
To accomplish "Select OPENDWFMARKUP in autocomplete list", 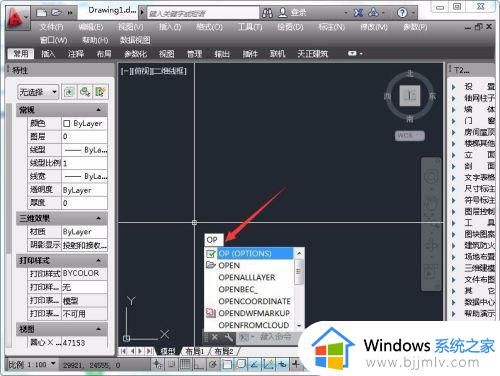I will [249, 313].
